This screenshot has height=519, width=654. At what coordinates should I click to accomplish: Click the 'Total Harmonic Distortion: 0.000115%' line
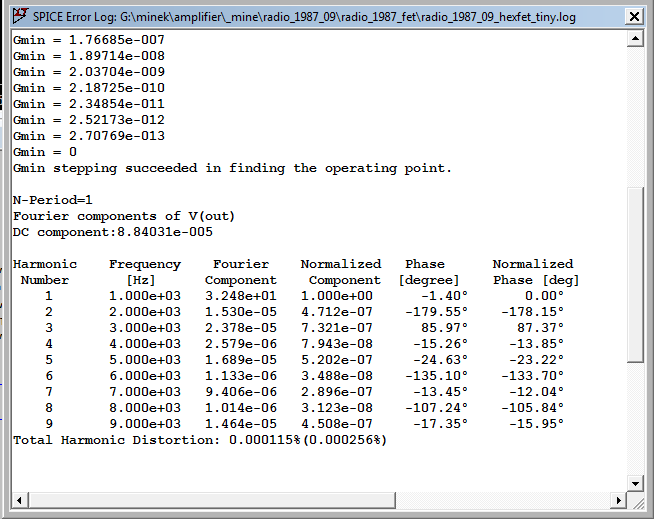click(x=200, y=440)
